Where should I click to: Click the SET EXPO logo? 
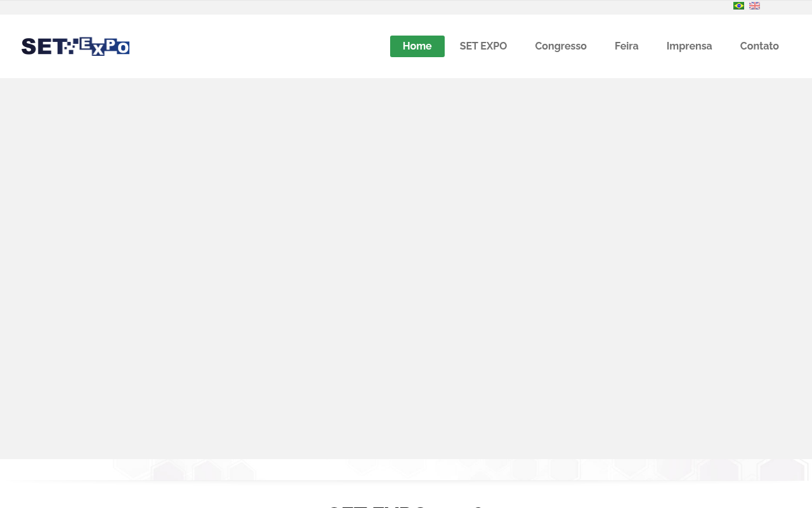(75, 46)
